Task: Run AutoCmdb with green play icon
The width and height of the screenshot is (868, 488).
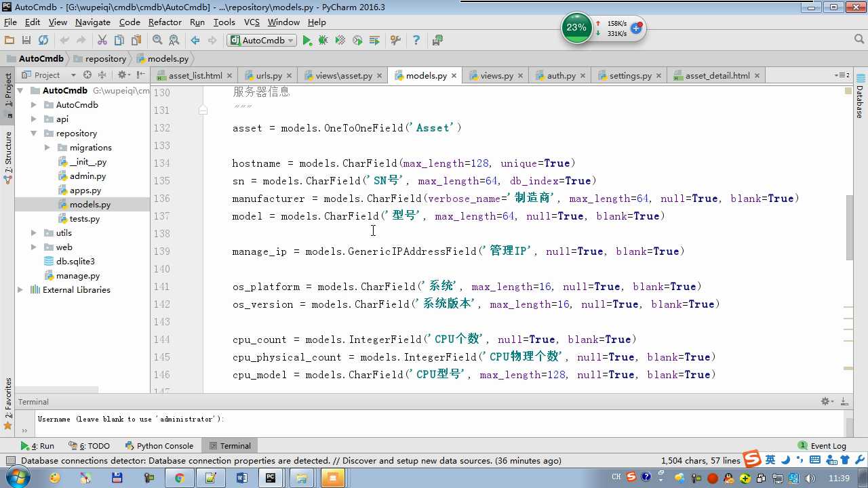Action: [307, 41]
